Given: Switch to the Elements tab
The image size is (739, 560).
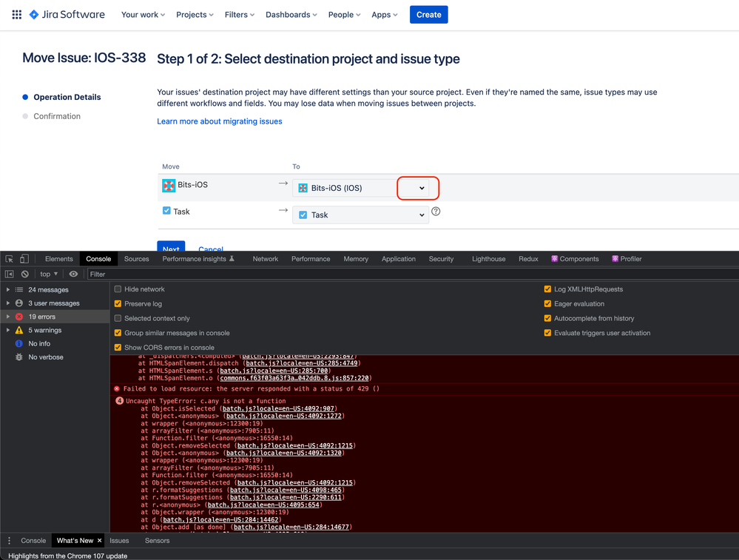Looking at the screenshot, I should [x=59, y=259].
